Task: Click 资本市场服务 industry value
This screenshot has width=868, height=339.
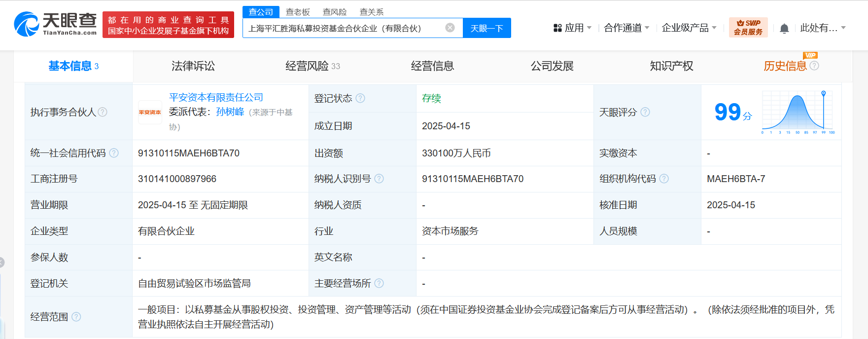Action: pos(450,231)
